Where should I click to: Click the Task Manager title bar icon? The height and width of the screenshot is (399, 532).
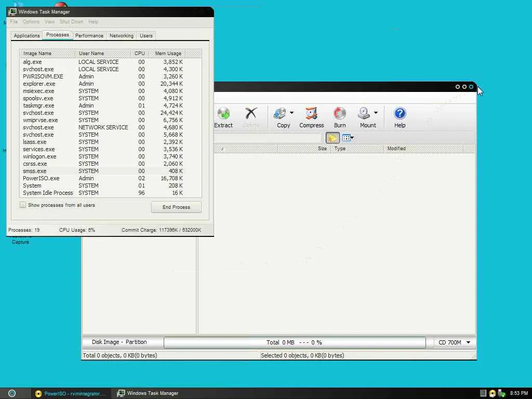[12, 11]
